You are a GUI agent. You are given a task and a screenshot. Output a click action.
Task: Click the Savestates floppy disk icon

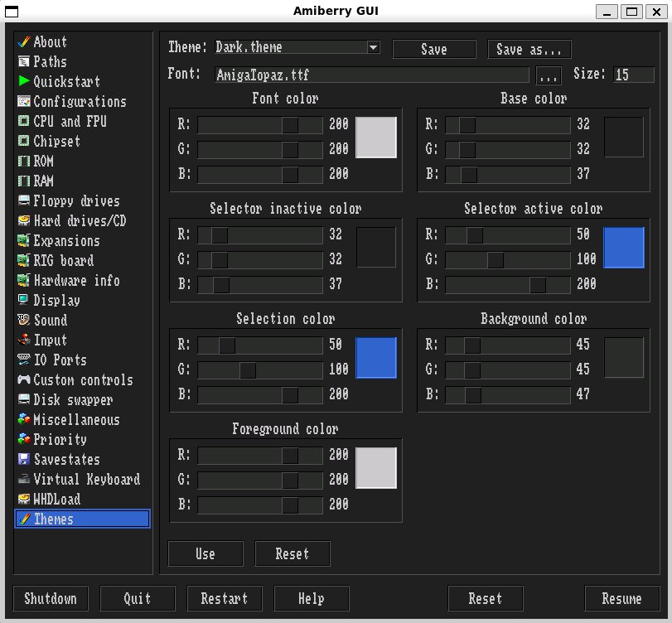point(24,459)
